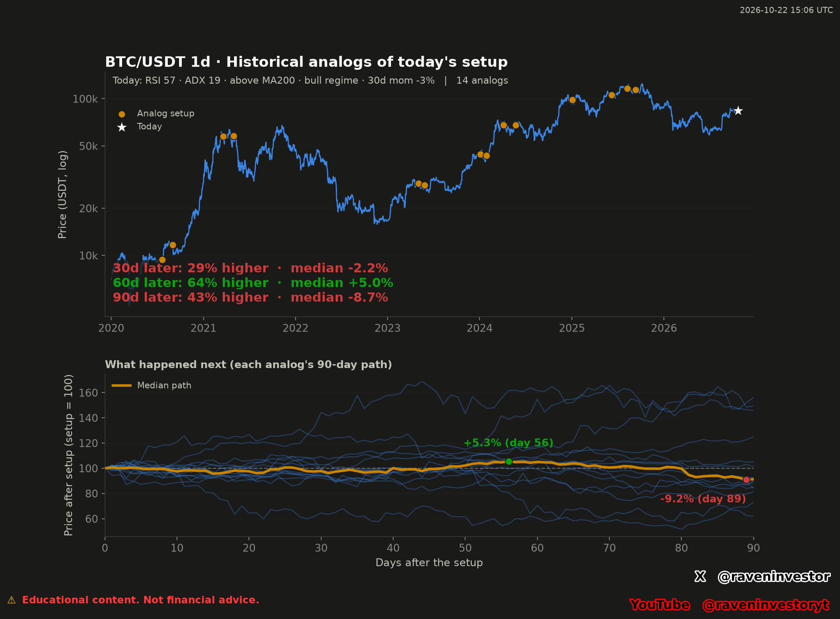The width and height of the screenshot is (840, 619).
Task: Click the analog dot on the 100k line near 2025
Action: tap(572, 100)
